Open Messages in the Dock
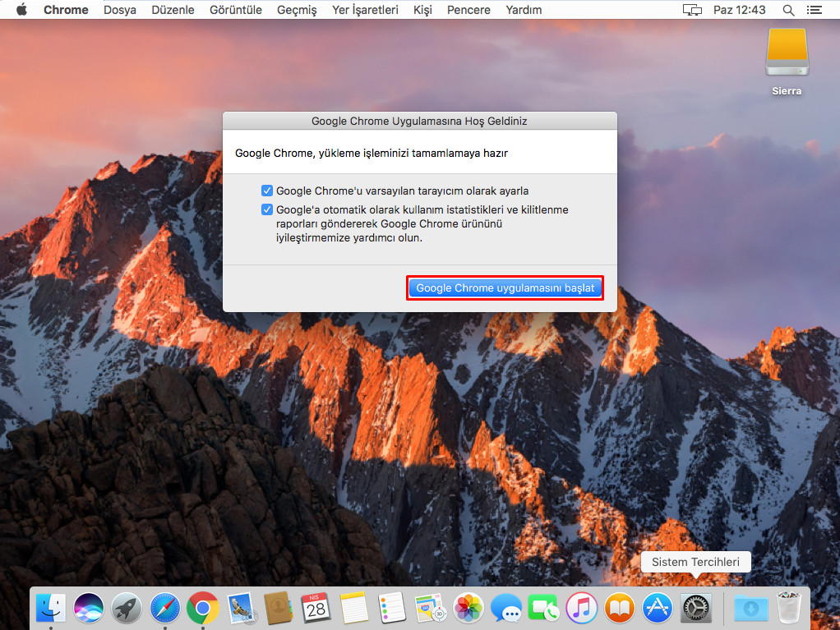The width and height of the screenshot is (840, 630). (506, 608)
